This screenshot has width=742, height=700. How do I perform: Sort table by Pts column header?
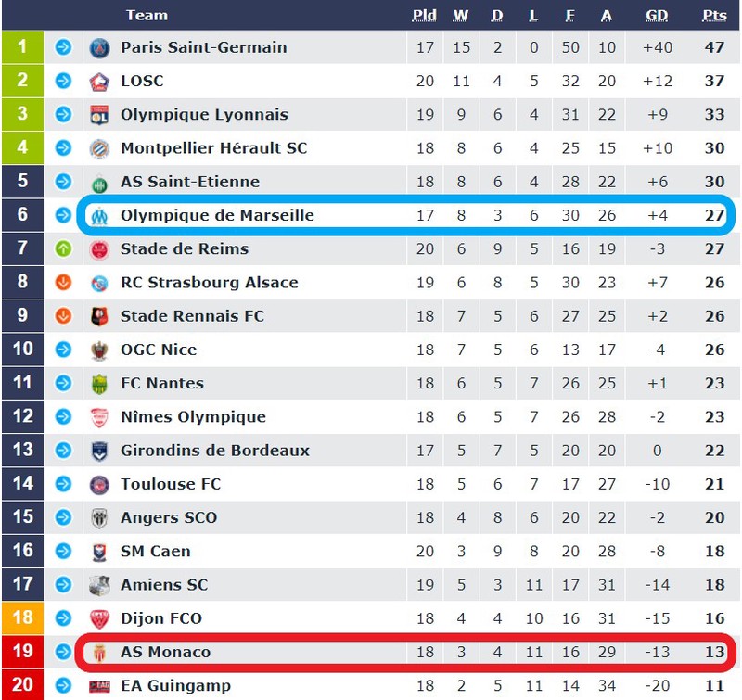714,16
